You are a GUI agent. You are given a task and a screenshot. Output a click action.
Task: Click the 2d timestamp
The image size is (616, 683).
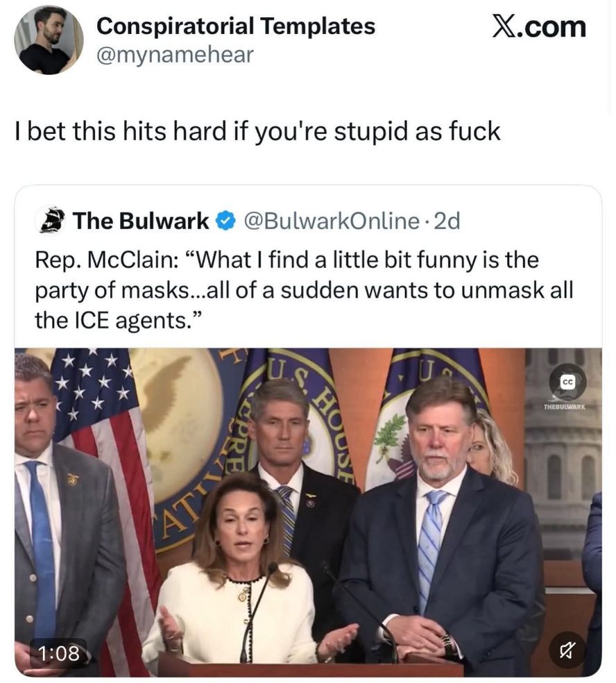click(x=447, y=221)
